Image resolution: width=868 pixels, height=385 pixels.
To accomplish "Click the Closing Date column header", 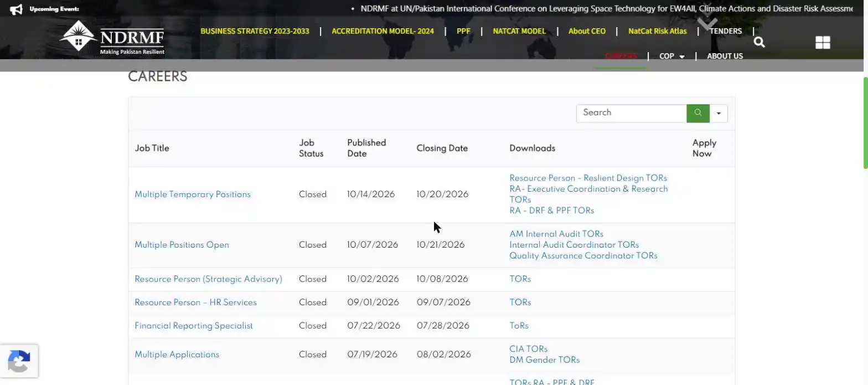I will point(442,148).
